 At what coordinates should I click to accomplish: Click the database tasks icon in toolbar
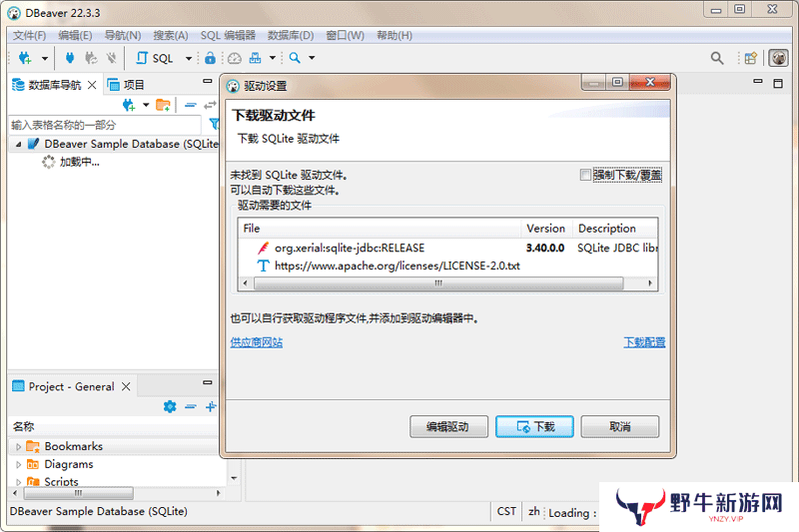256,58
